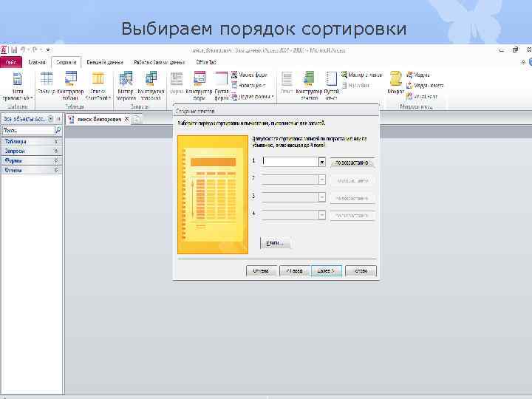Image resolution: width=532 pixels, height=399 pixels.
Task: Open the File (Файл) tab
Action: [11, 62]
